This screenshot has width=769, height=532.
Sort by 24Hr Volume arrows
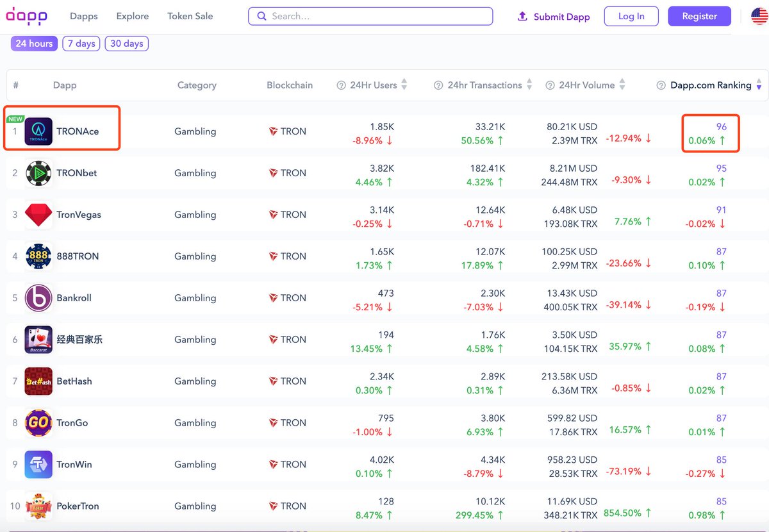click(x=622, y=85)
